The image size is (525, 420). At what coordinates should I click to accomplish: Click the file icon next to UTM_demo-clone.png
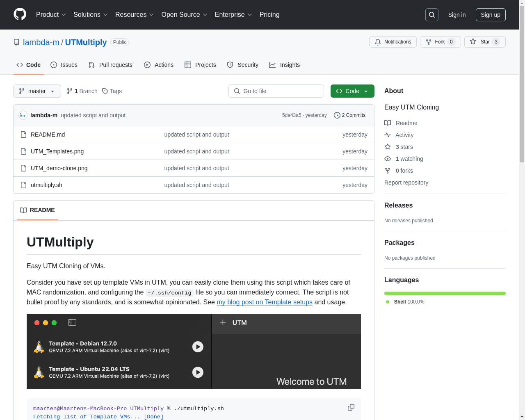23,168
